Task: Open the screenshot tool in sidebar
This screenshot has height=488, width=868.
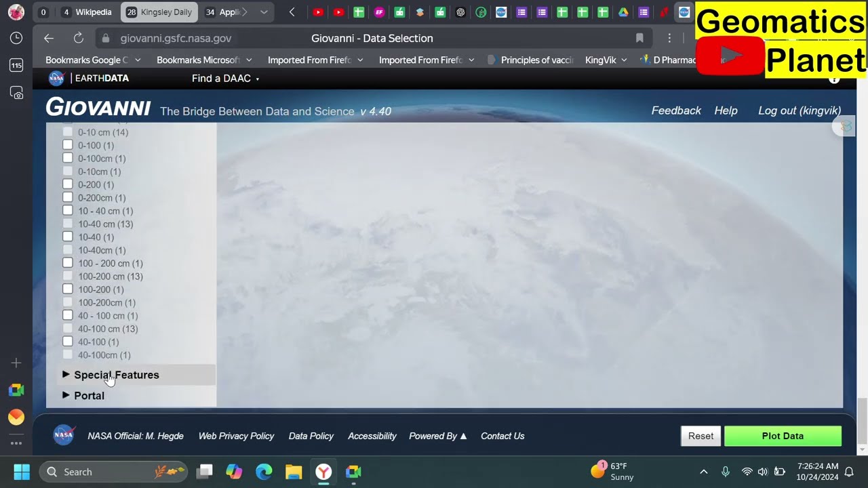Action: [x=16, y=93]
